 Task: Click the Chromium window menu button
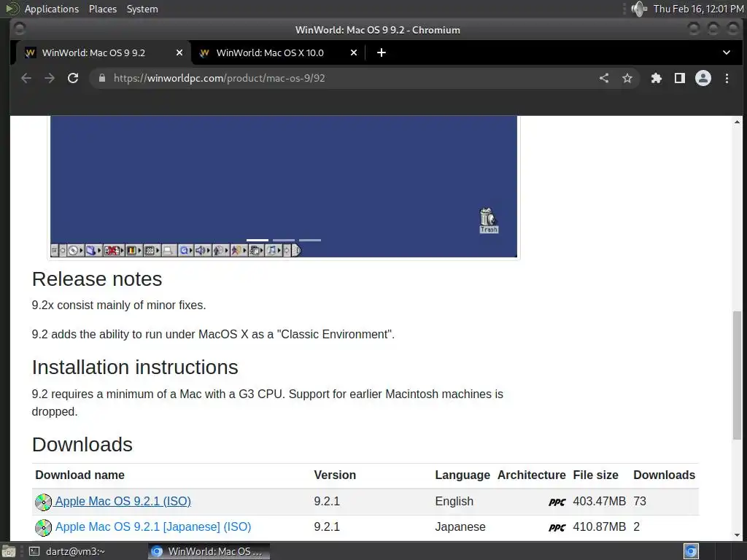tap(19, 29)
